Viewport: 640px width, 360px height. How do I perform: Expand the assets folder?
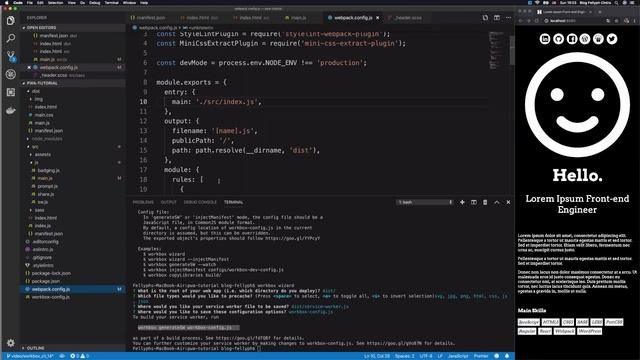click(42, 154)
